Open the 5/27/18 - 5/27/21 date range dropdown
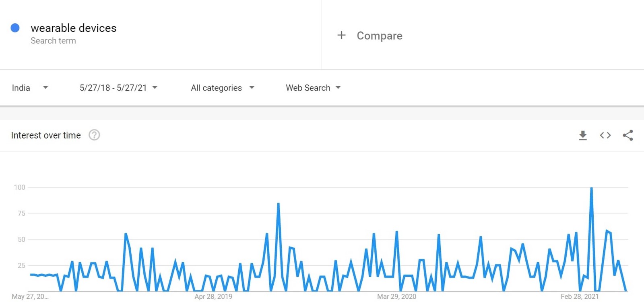This screenshot has width=644, height=302. [118, 88]
